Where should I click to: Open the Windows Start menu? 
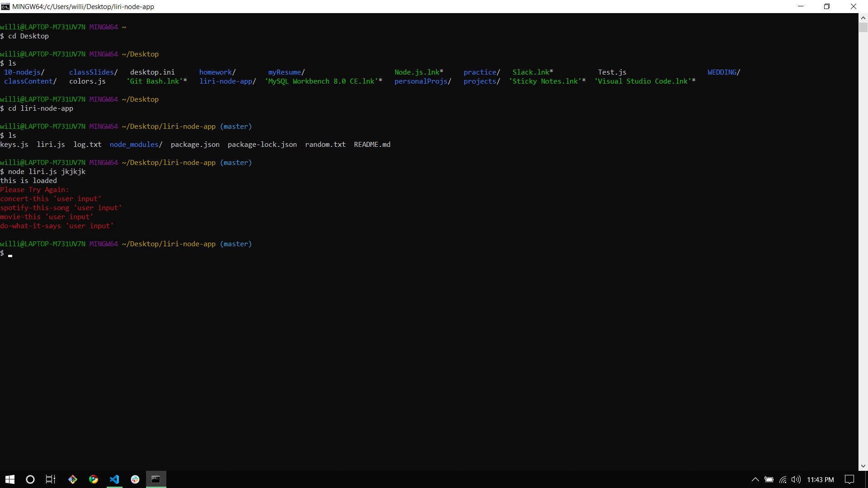coord(9,479)
